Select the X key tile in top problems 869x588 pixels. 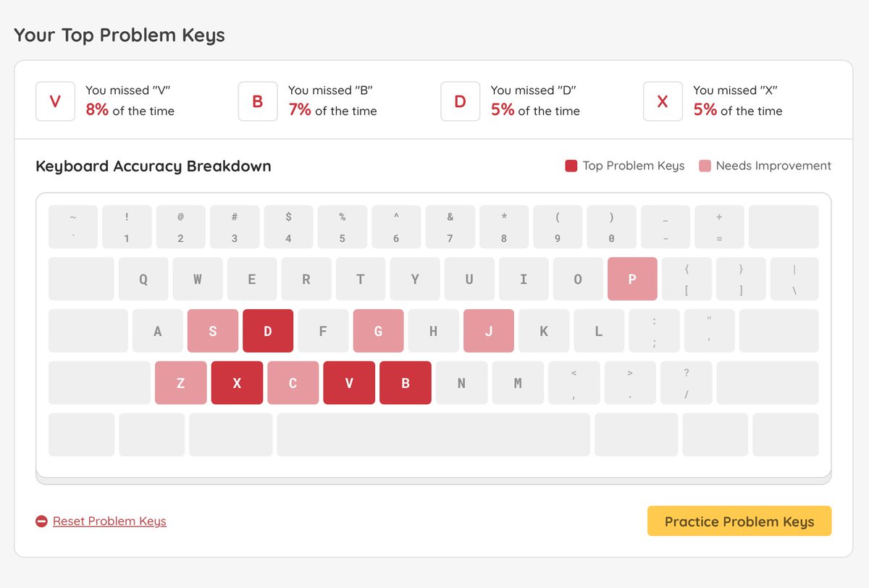pyautogui.click(x=663, y=101)
